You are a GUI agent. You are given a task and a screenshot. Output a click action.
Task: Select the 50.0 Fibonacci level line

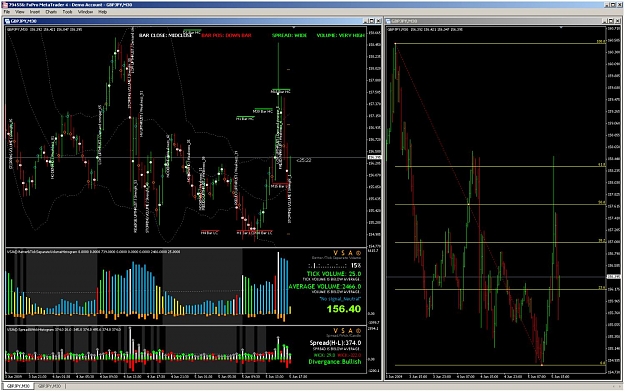[x=500, y=205]
